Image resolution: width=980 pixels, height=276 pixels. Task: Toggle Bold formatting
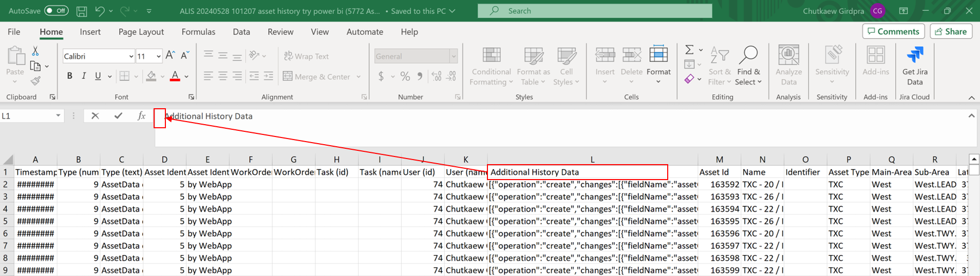pyautogui.click(x=69, y=76)
